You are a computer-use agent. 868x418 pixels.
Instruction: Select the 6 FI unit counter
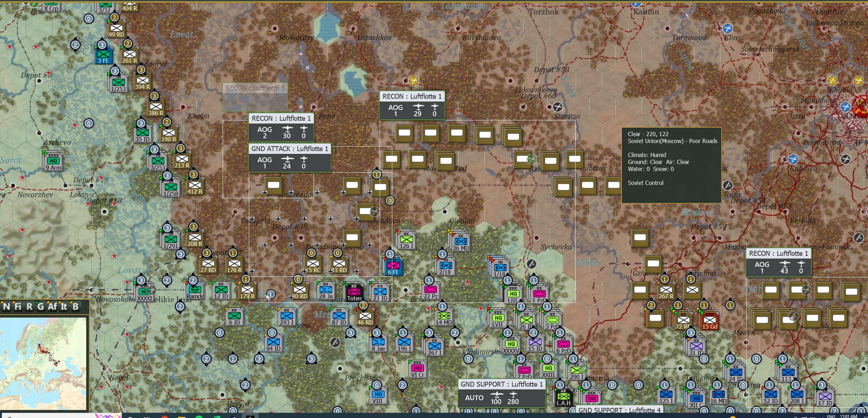point(393,267)
